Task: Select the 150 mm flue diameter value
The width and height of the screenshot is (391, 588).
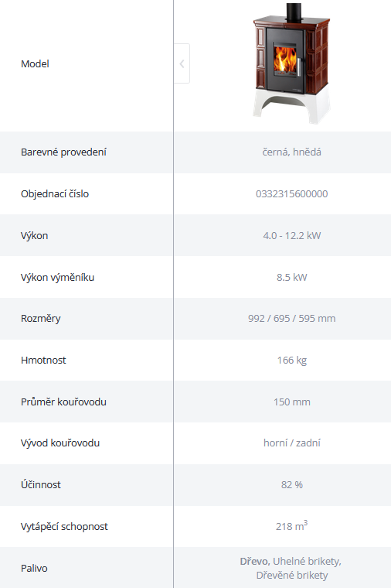Action: tap(292, 402)
